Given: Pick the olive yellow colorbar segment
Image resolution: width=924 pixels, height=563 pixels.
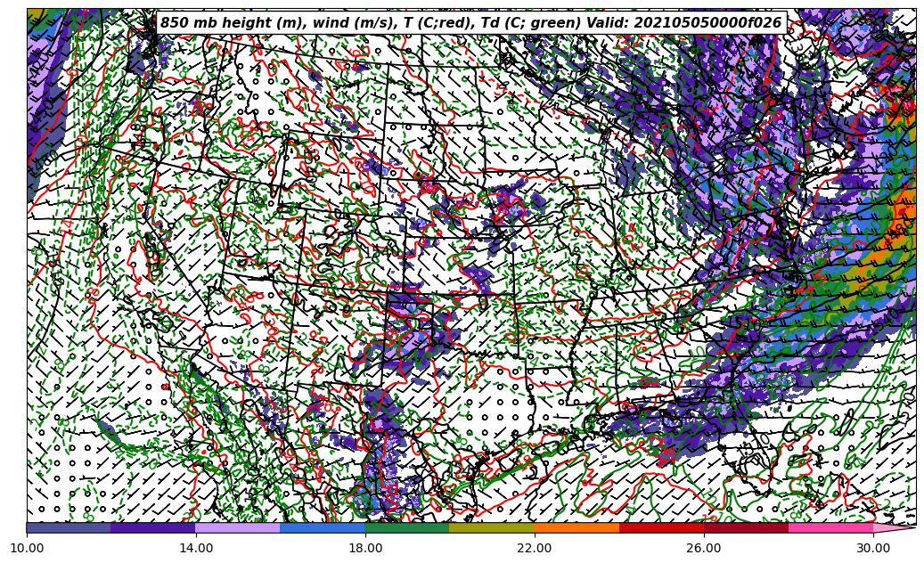Looking at the screenshot, I should 492,527.
